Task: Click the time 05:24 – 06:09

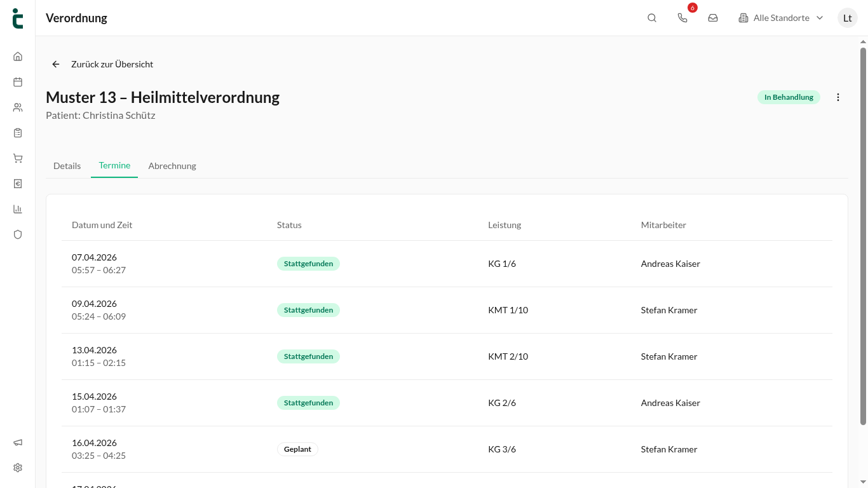Action: (x=98, y=316)
